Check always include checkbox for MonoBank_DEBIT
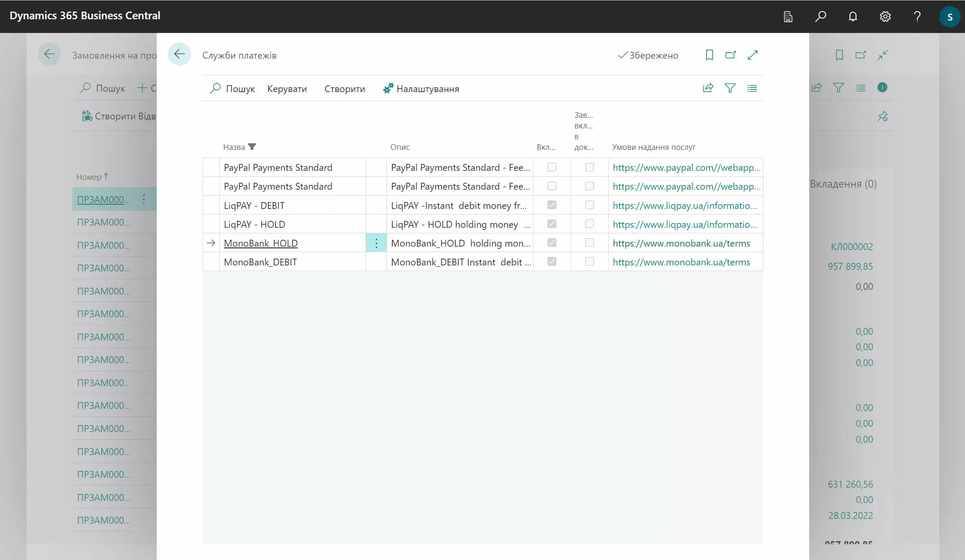 pyautogui.click(x=589, y=262)
